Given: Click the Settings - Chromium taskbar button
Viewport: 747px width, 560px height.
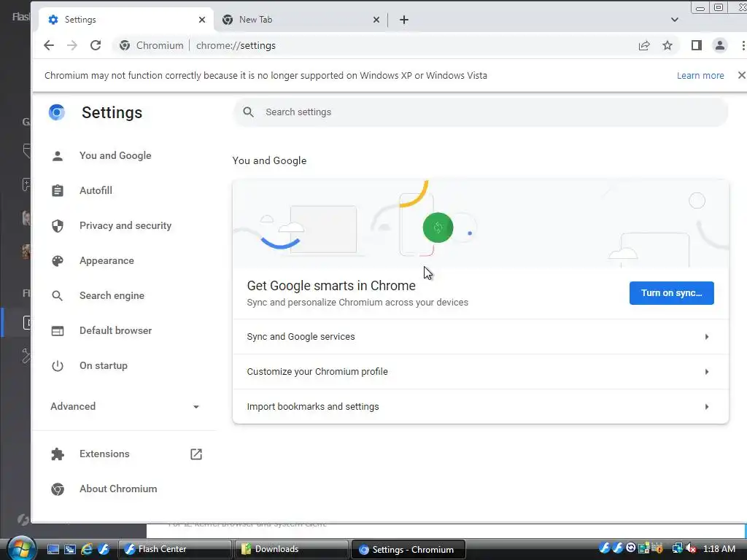Looking at the screenshot, I should coord(409,550).
